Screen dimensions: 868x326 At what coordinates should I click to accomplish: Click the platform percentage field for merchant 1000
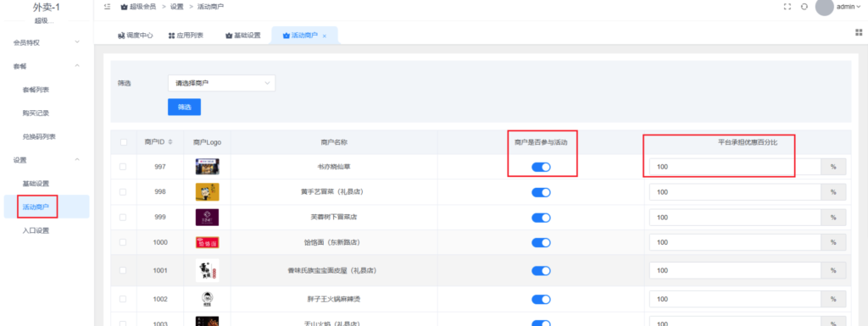735,242
